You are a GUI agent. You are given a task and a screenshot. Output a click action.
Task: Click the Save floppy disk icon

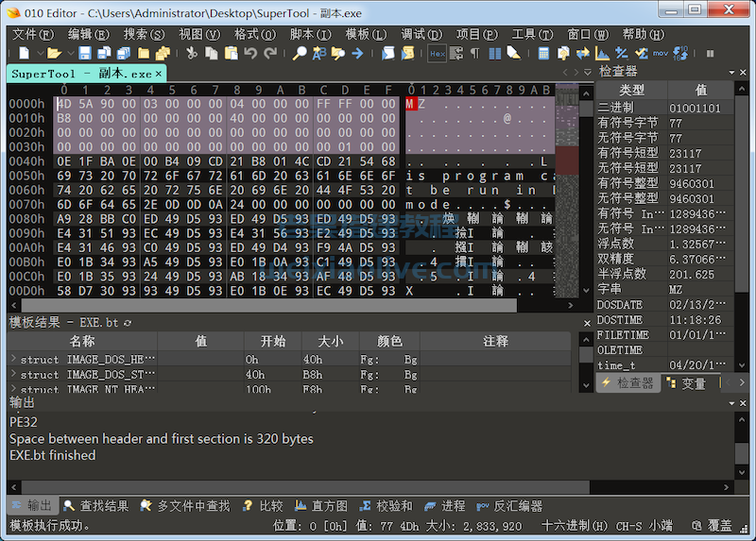coord(85,53)
